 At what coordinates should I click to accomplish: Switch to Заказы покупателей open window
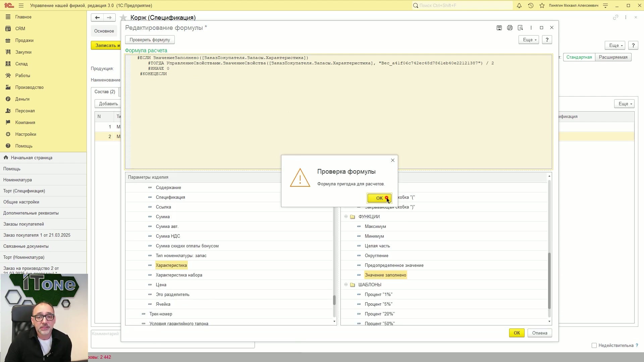(23, 224)
